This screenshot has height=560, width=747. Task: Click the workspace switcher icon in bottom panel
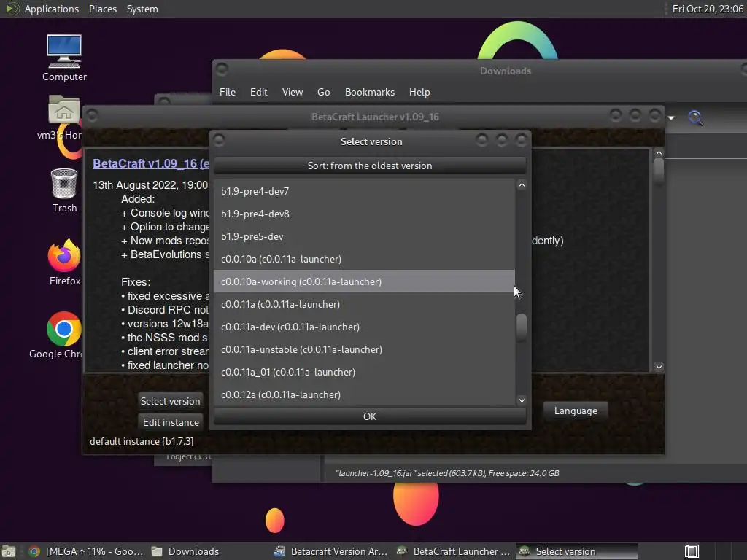pyautogui.click(x=692, y=551)
